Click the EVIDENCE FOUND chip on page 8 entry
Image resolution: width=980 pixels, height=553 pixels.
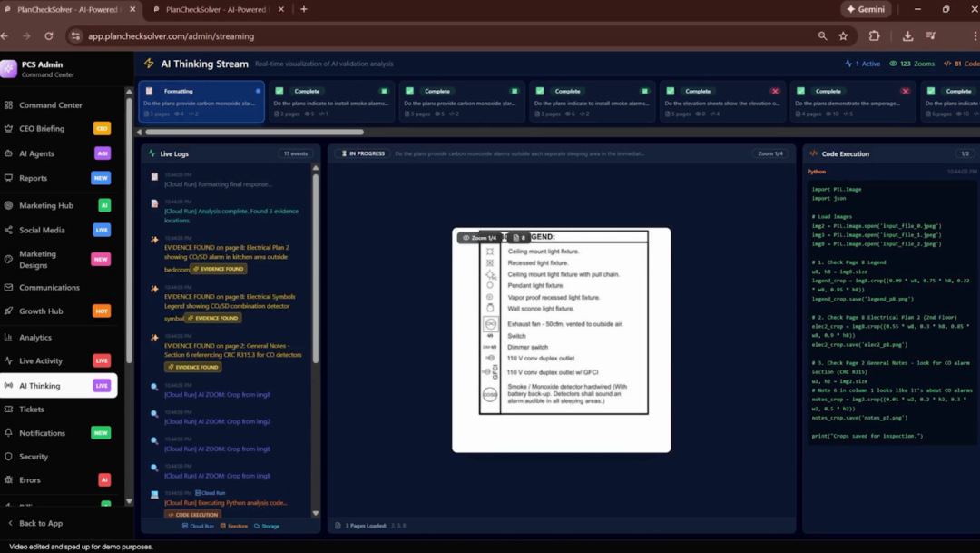click(218, 269)
